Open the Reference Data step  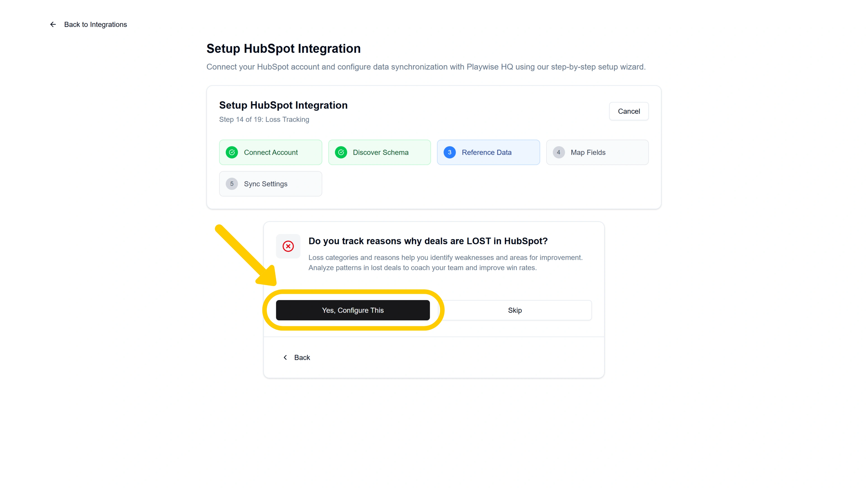pyautogui.click(x=488, y=152)
